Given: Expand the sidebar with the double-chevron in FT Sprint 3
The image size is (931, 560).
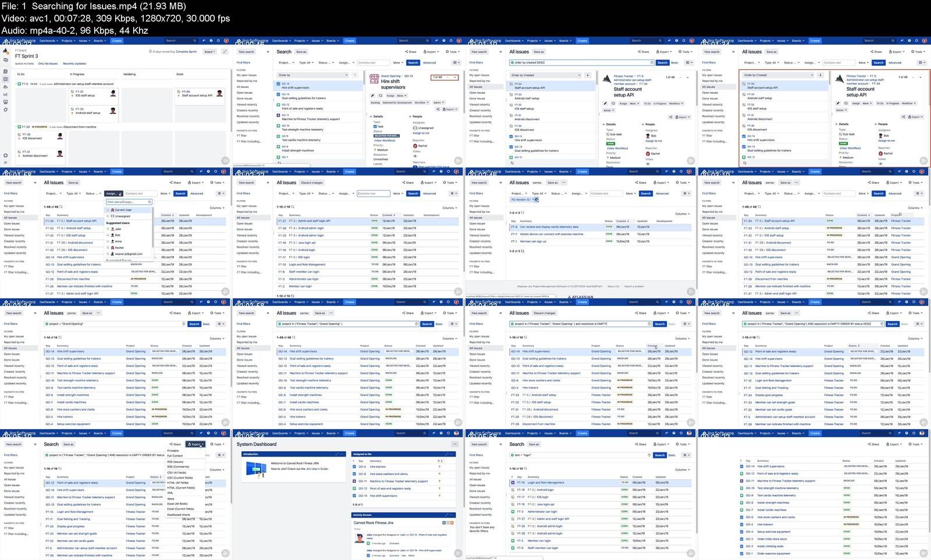Looking at the screenshot, I should (x=6, y=162).
